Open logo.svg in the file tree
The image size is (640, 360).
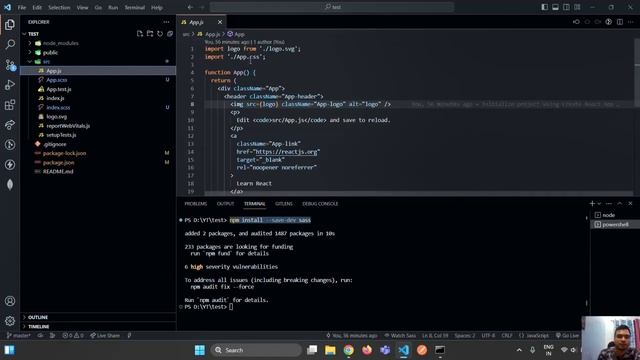(x=98, y=117)
